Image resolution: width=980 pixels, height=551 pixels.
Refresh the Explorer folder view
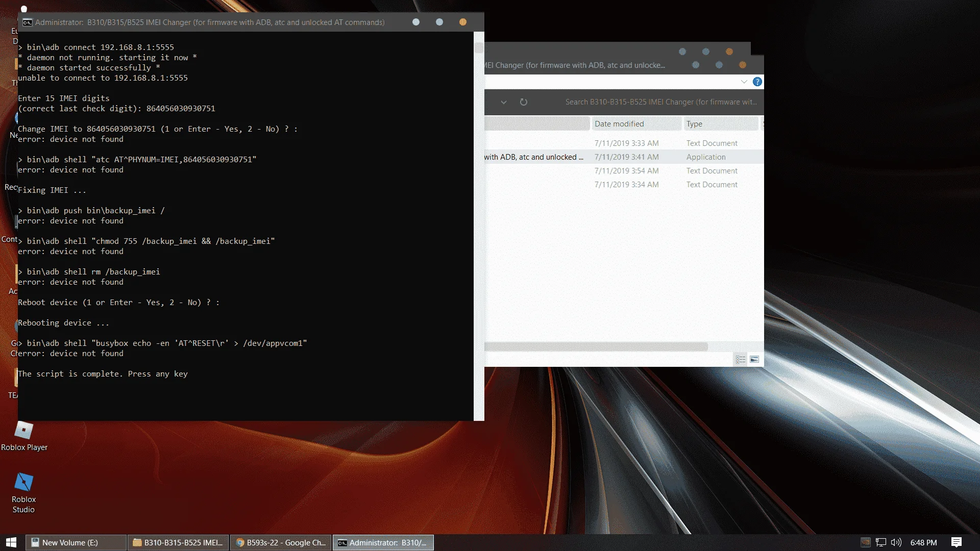pos(524,102)
